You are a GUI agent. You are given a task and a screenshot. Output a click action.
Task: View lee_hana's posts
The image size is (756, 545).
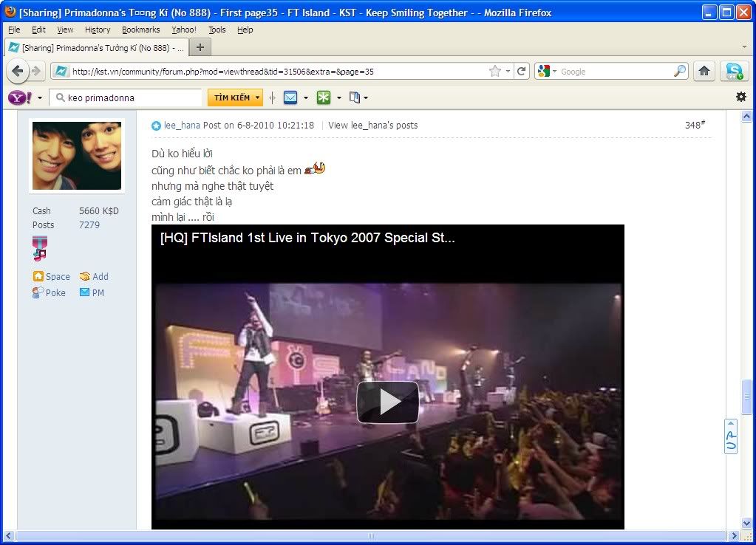(x=372, y=126)
